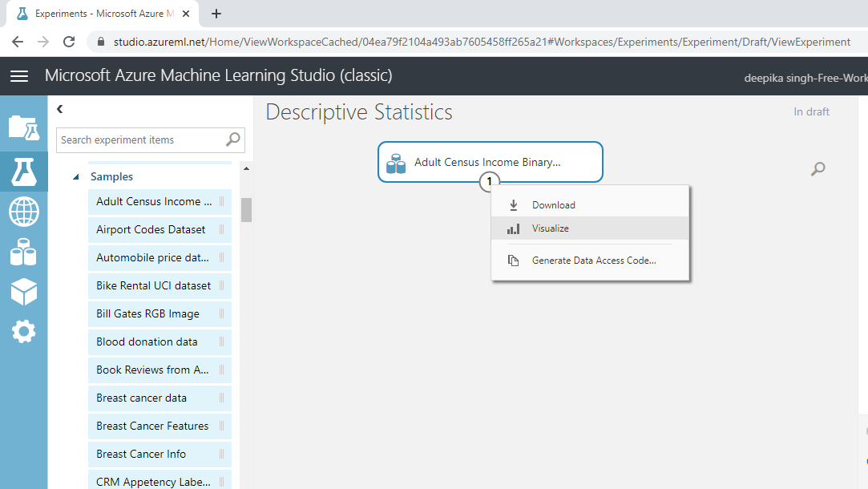The image size is (868, 489).
Task: Select the Breast Cancer Info item
Action: [x=159, y=454]
